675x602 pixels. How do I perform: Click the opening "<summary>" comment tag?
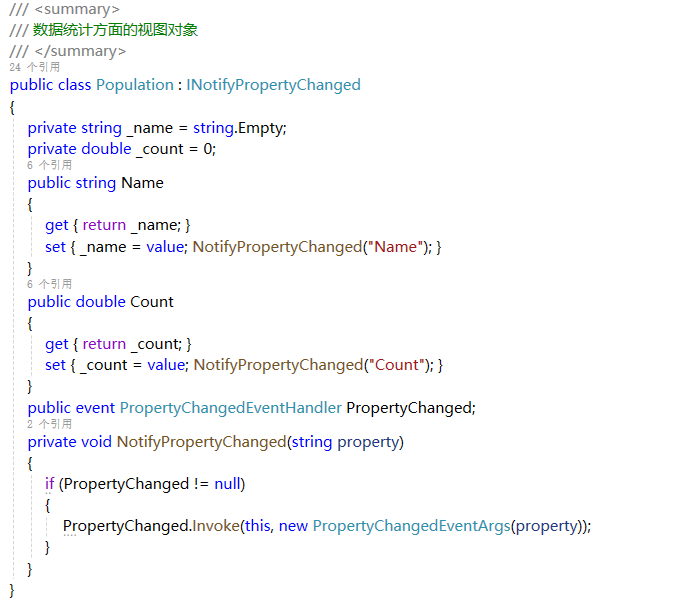pos(77,9)
